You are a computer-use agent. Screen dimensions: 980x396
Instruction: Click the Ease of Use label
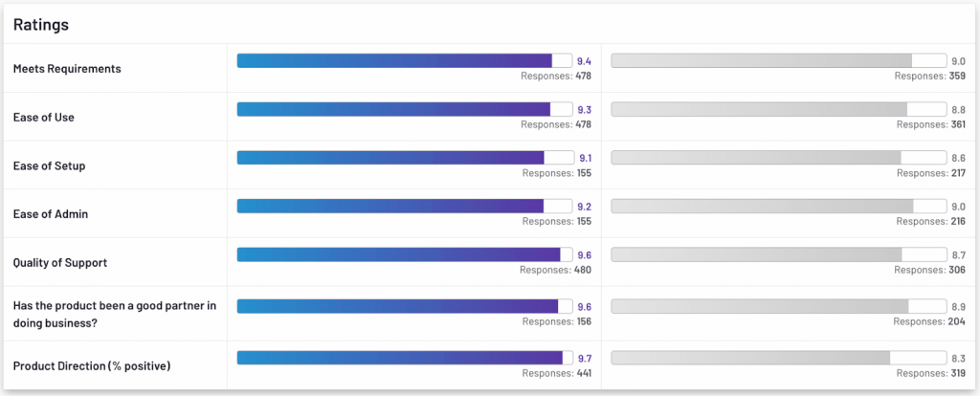click(x=44, y=118)
